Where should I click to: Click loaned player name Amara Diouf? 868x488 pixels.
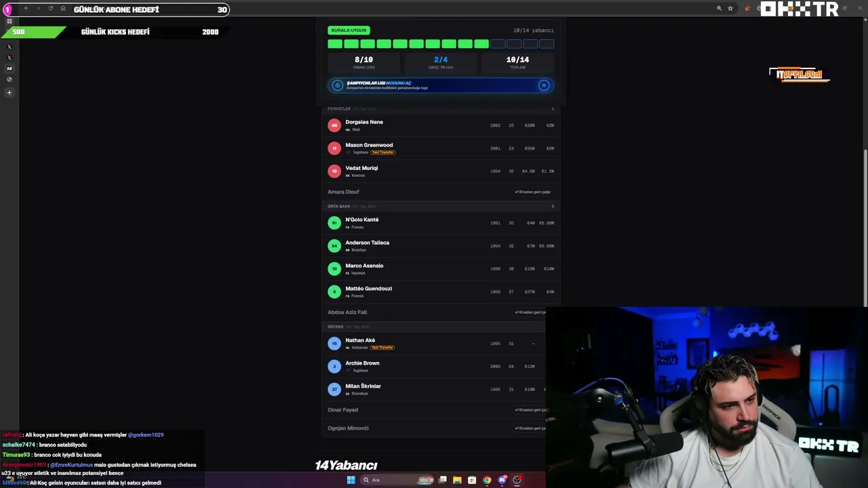(x=343, y=192)
